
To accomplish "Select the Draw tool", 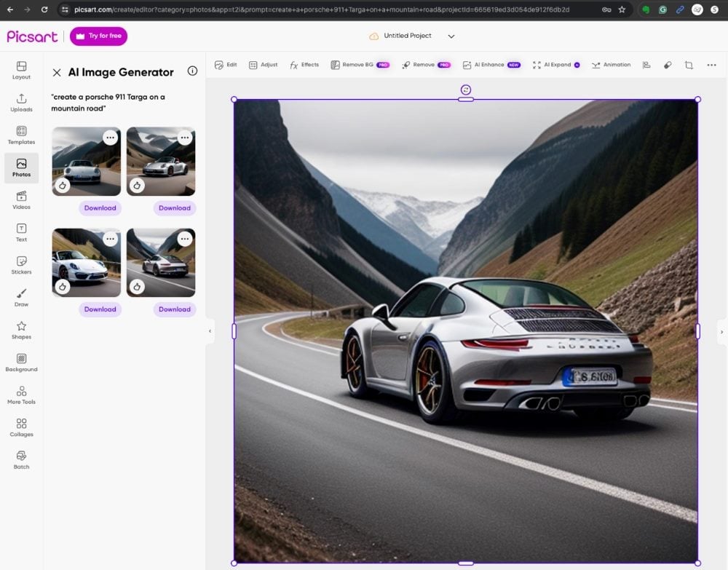I will (21, 298).
